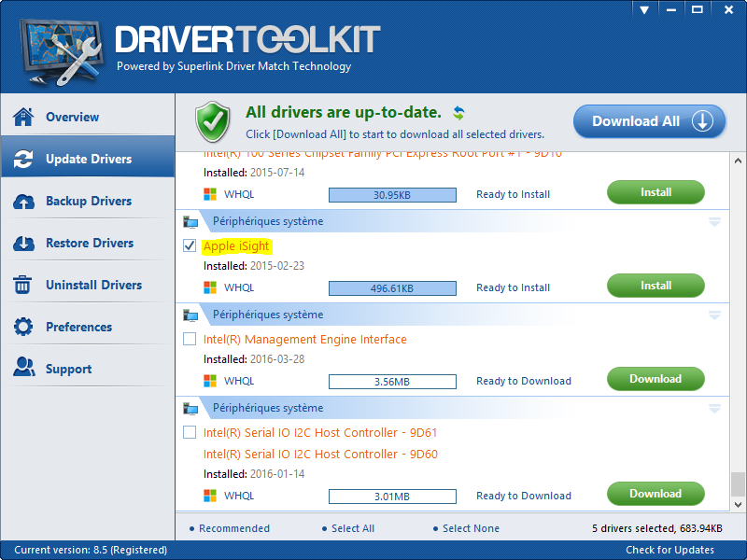Click the Select None link
The width and height of the screenshot is (747, 560).
(470, 528)
